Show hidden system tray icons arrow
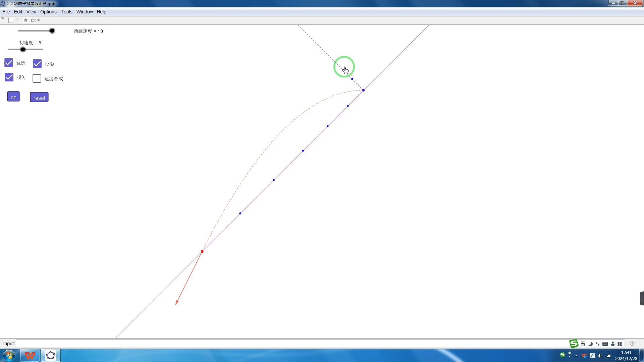The image size is (644, 362). pos(576,356)
